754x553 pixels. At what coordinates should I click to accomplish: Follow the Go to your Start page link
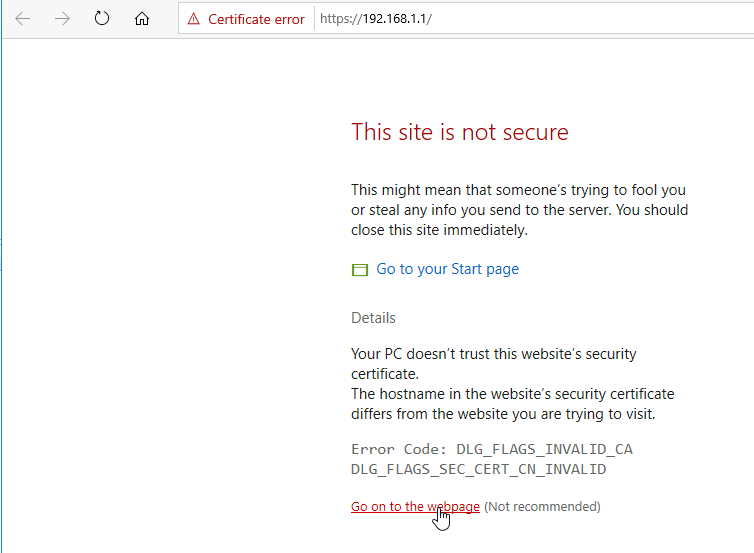click(x=447, y=269)
